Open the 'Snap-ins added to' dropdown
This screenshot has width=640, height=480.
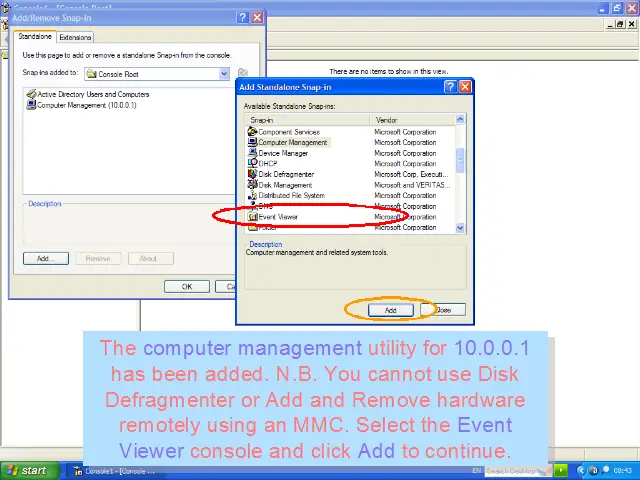point(225,74)
